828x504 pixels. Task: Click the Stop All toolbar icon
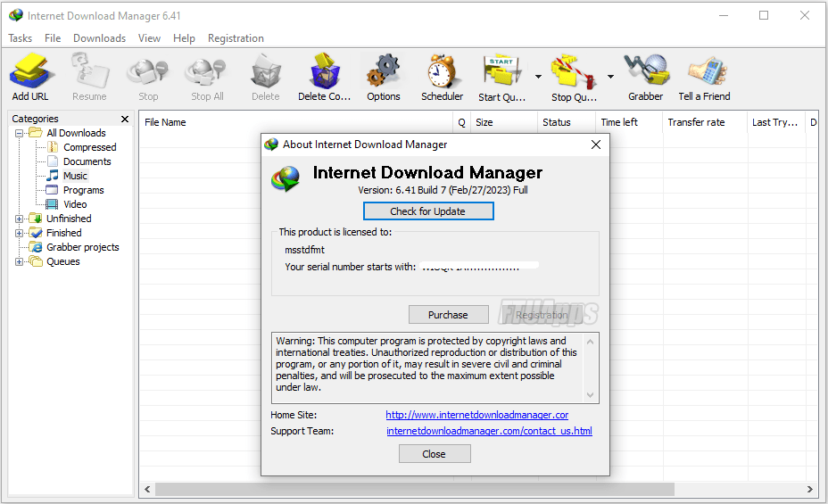tap(206, 72)
